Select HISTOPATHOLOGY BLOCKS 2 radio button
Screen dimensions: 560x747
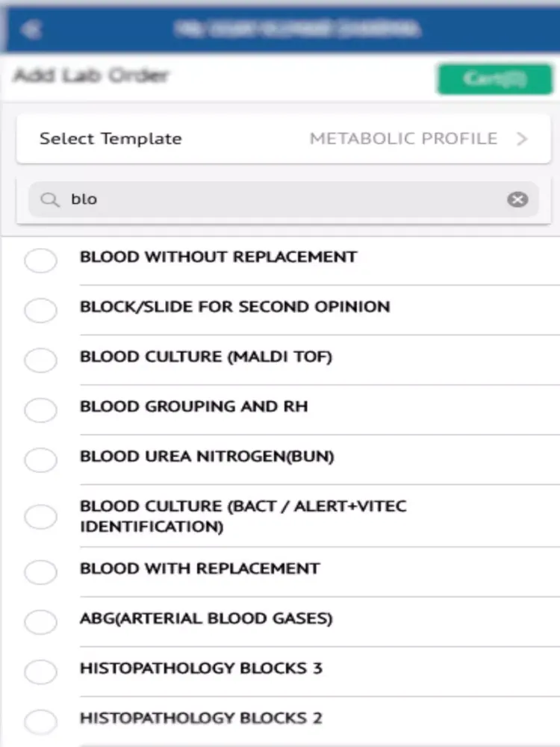(40, 722)
